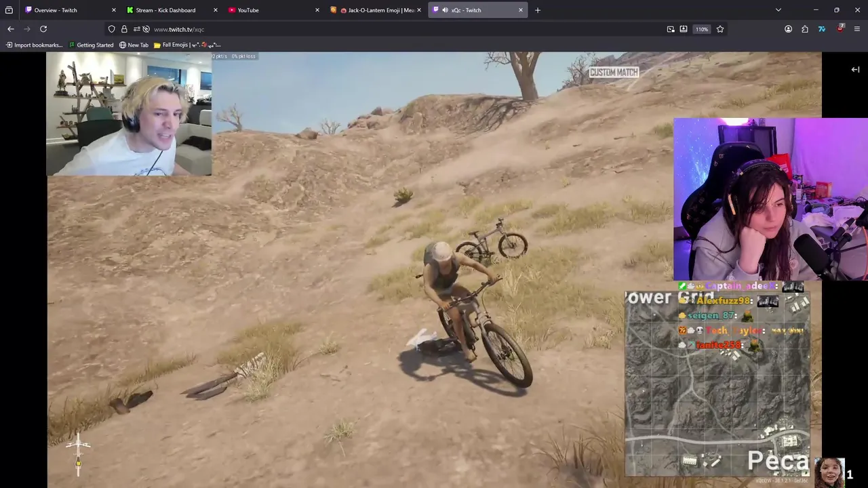Open the New Tab bookmark

(134, 45)
